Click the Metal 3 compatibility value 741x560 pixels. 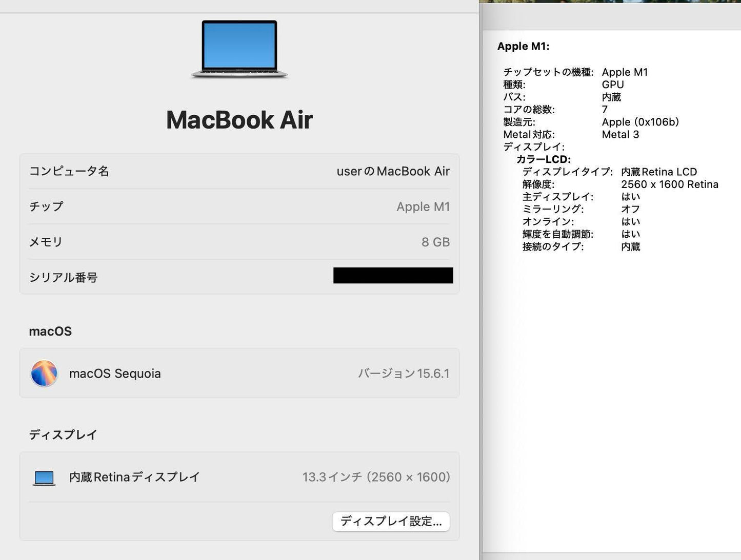pos(620,134)
